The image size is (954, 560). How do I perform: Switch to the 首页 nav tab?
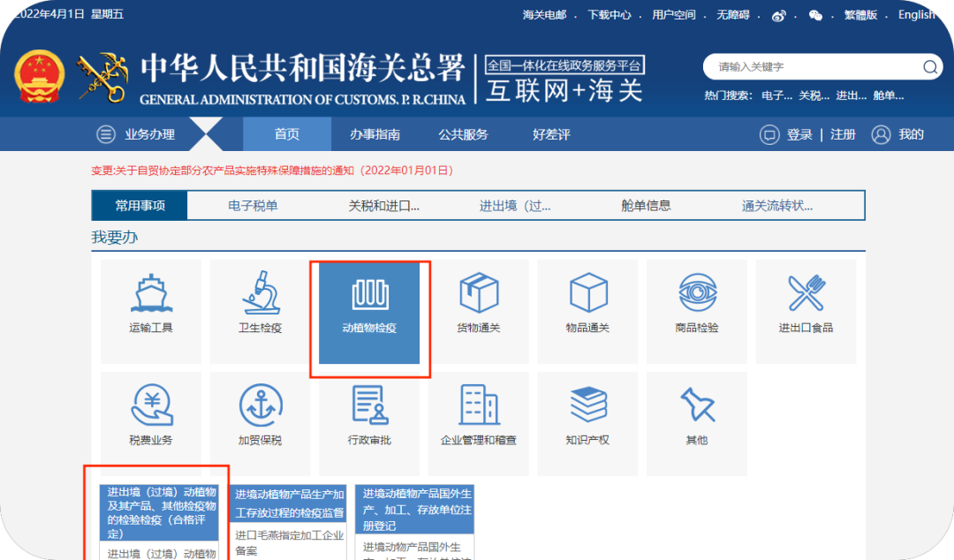click(x=287, y=134)
